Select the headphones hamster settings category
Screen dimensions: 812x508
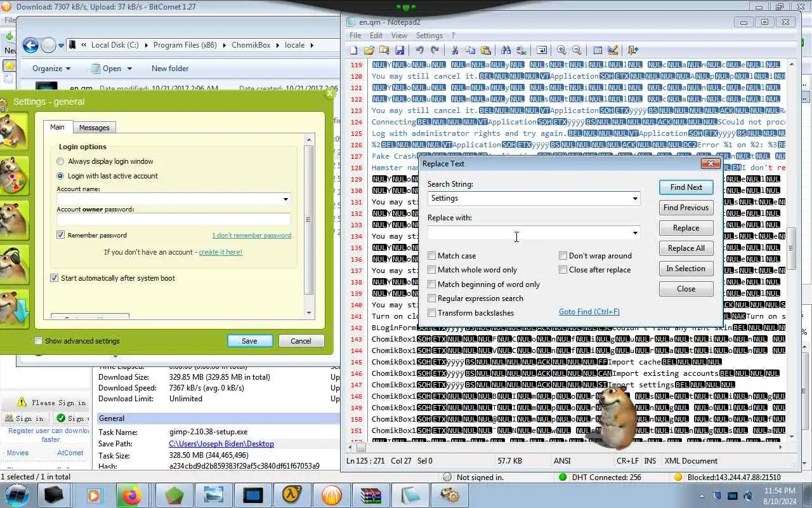pyautogui.click(x=13, y=264)
